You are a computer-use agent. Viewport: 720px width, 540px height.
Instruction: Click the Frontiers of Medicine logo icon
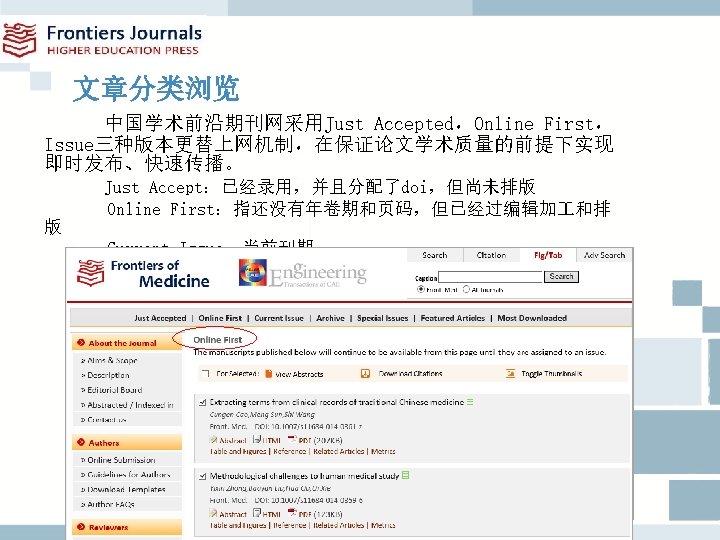90,273
